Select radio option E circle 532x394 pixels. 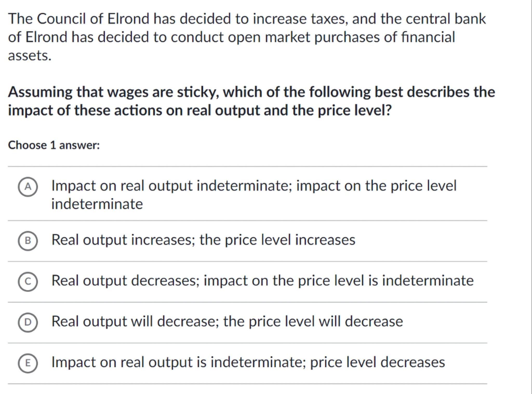tap(28, 363)
